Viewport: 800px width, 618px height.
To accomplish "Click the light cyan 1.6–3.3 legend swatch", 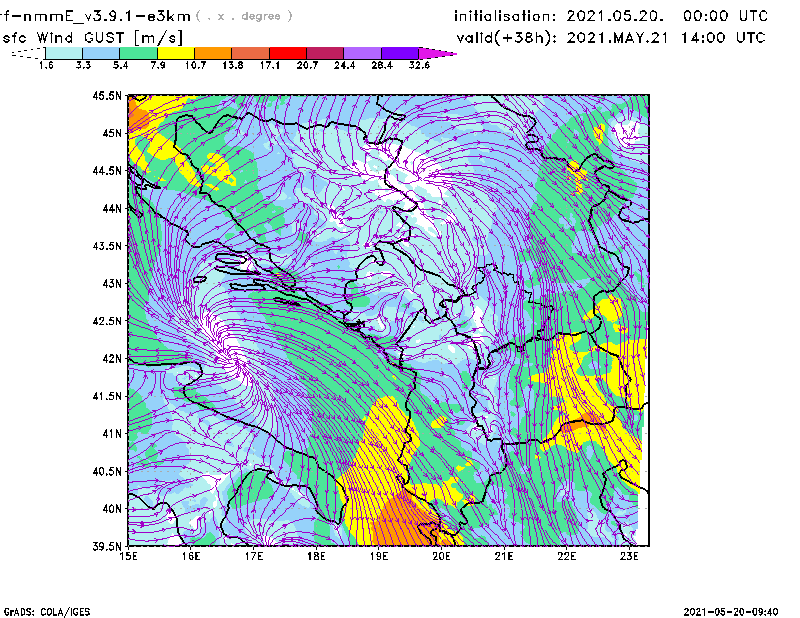I will tap(64, 53).
